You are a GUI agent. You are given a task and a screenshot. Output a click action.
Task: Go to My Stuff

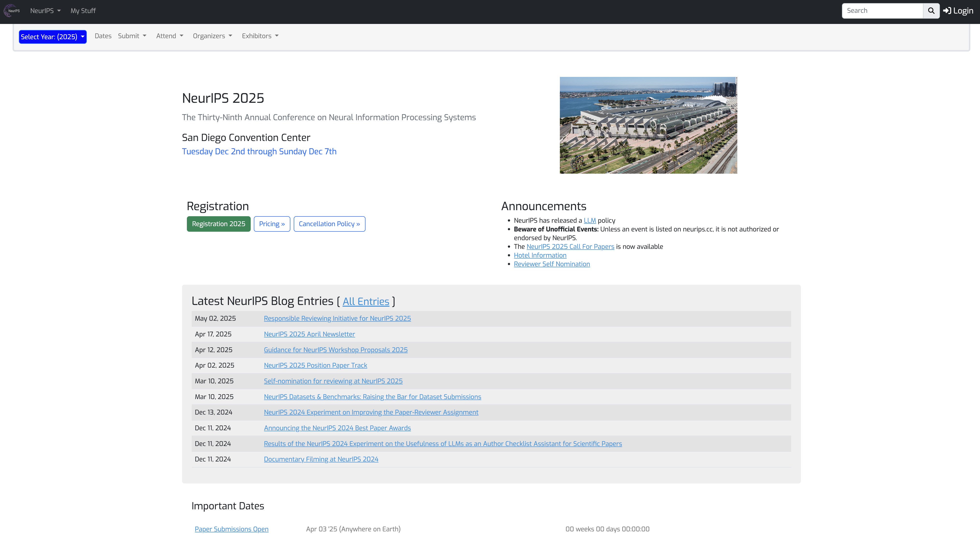click(83, 11)
